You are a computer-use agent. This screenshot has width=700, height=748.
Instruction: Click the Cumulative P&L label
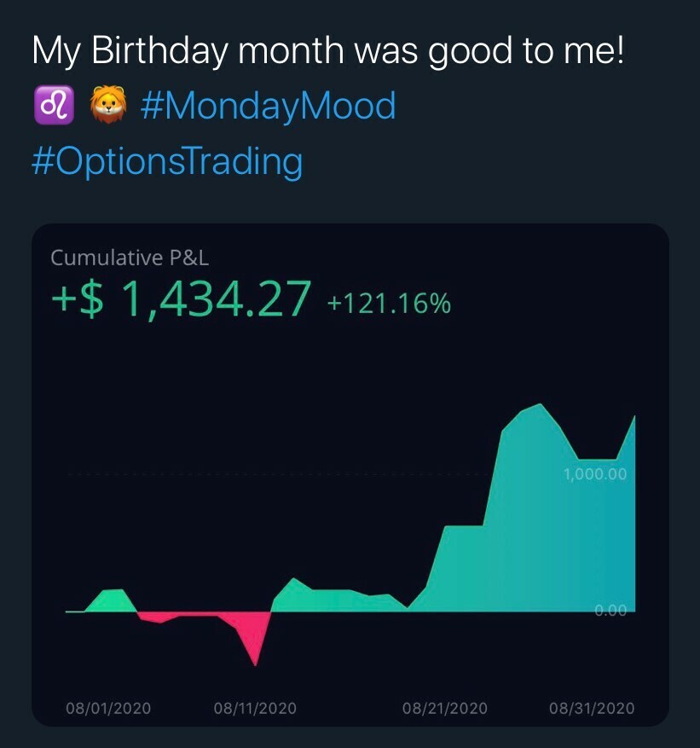130,258
